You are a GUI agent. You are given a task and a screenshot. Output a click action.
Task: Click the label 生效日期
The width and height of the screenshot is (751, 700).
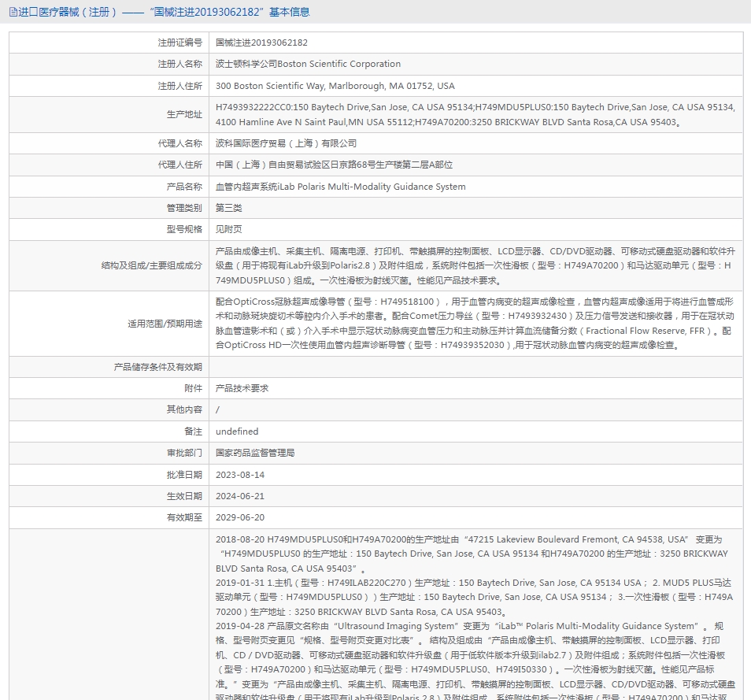coord(184,496)
